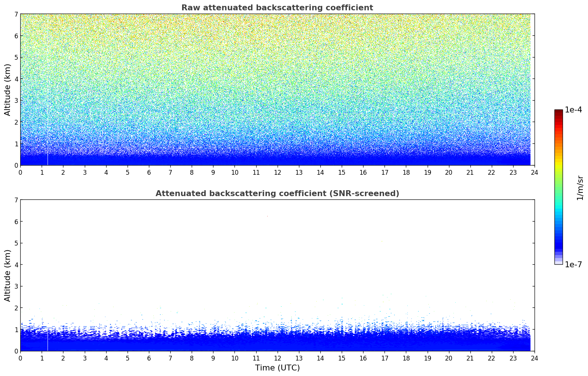The image size is (588, 376).
Task: Click altitude tick '5' on the SNR-screened plot
Action: 16,243
